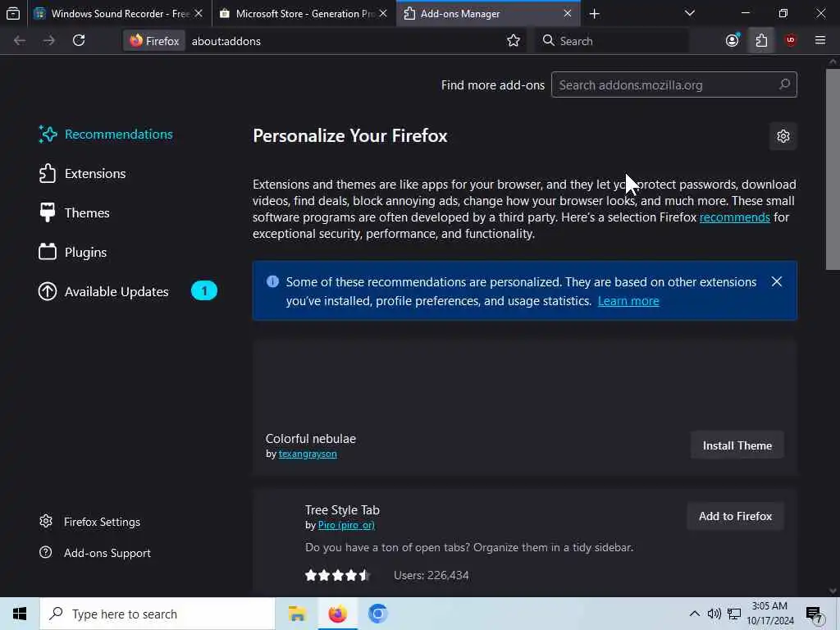Open Firefox View icon in tab bar
The width and height of the screenshot is (840, 630).
(13, 13)
